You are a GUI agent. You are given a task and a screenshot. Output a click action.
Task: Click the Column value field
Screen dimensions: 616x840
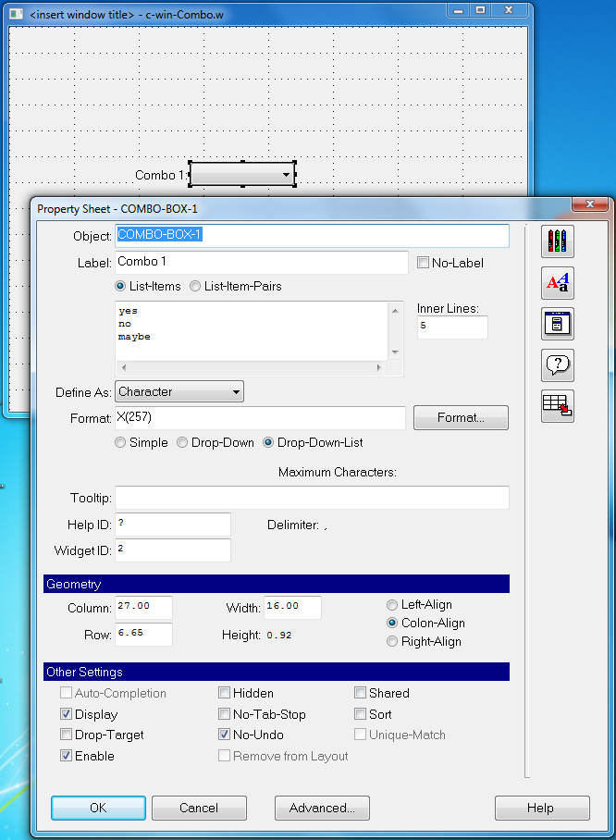pyautogui.click(x=144, y=608)
